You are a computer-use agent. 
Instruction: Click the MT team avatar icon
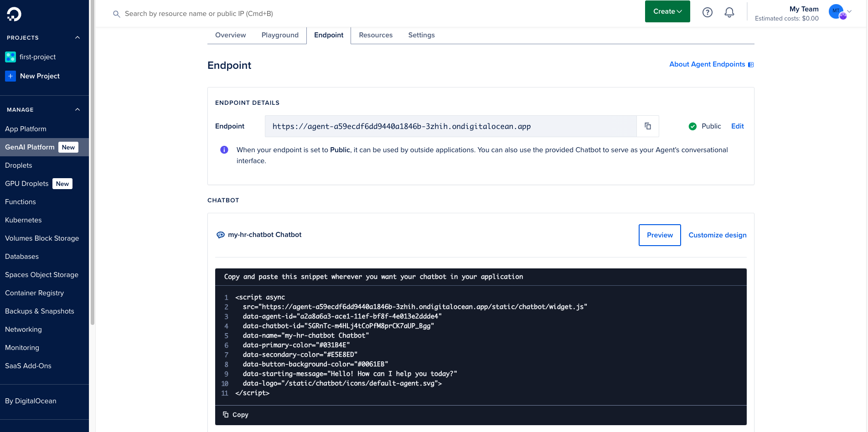pyautogui.click(x=837, y=12)
